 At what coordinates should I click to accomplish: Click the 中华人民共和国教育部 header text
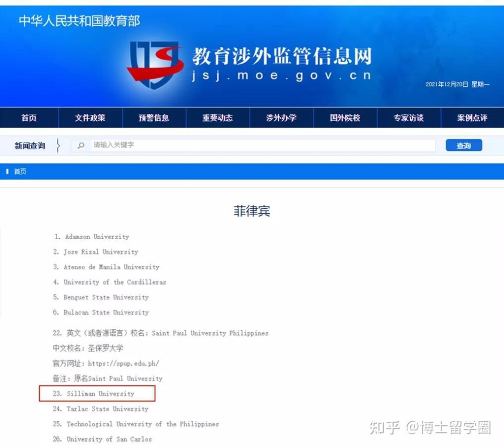pyautogui.click(x=79, y=21)
